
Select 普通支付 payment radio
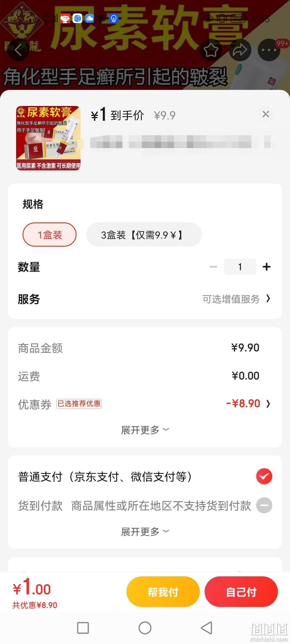[264, 476]
